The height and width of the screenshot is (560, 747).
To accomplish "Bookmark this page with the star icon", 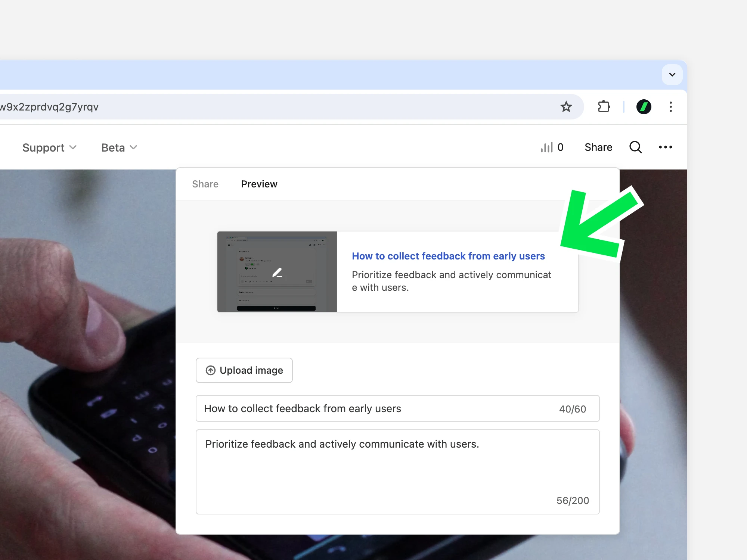I will click(566, 107).
